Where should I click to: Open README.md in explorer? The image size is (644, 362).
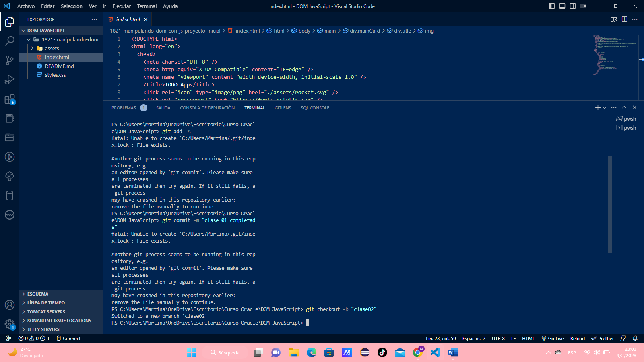coord(61,66)
